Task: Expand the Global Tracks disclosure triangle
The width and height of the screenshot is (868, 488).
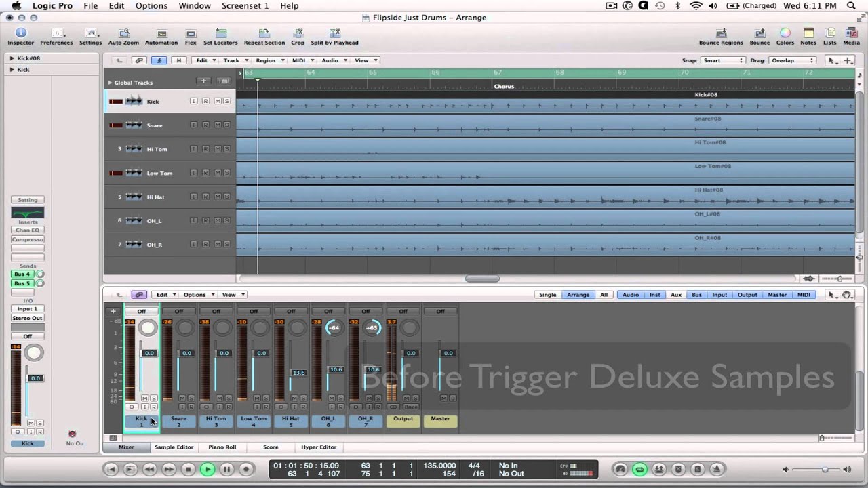Action: coord(110,83)
